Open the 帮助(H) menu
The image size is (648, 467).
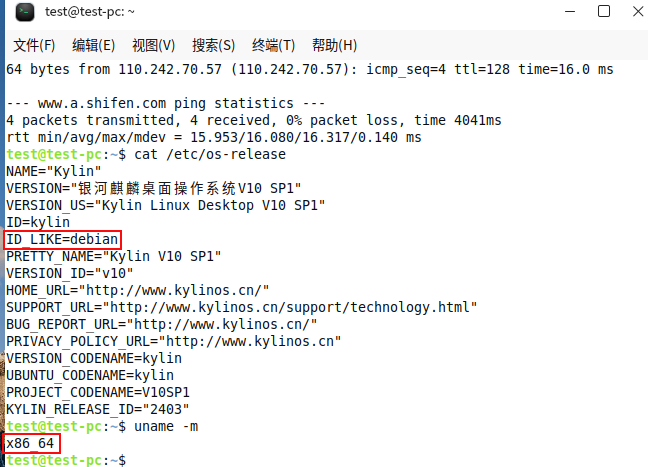pyautogui.click(x=334, y=45)
